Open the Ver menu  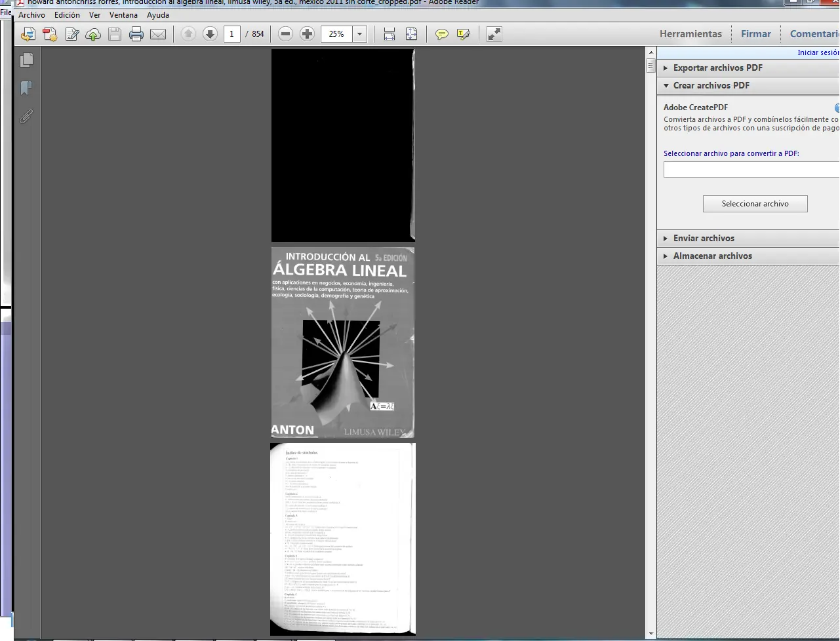click(x=95, y=15)
